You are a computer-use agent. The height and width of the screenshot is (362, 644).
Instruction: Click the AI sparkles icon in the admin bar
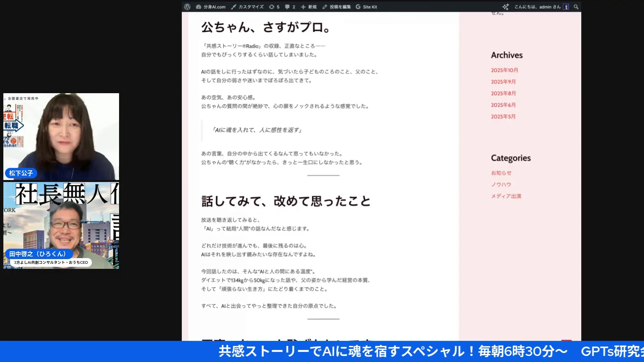tap(505, 6)
